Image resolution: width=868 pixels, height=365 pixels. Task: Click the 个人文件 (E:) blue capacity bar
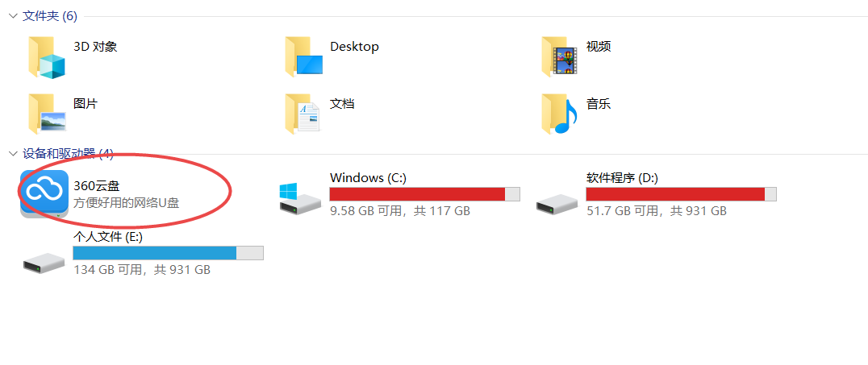[169, 253]
